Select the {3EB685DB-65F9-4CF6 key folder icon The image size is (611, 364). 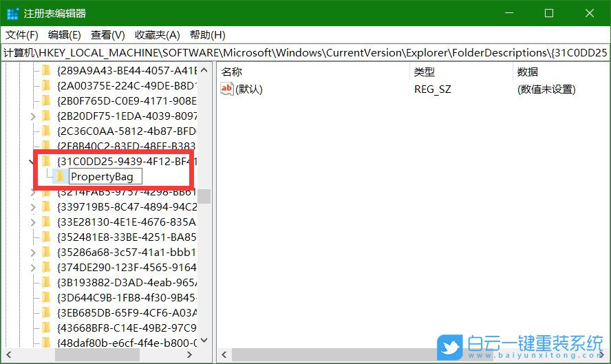(x=46, y=312)
